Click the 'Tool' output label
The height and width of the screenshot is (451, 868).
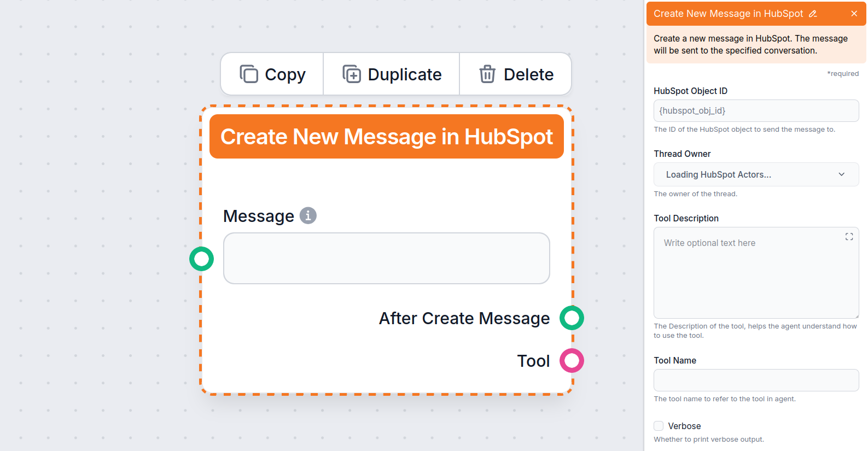(533, 361)
